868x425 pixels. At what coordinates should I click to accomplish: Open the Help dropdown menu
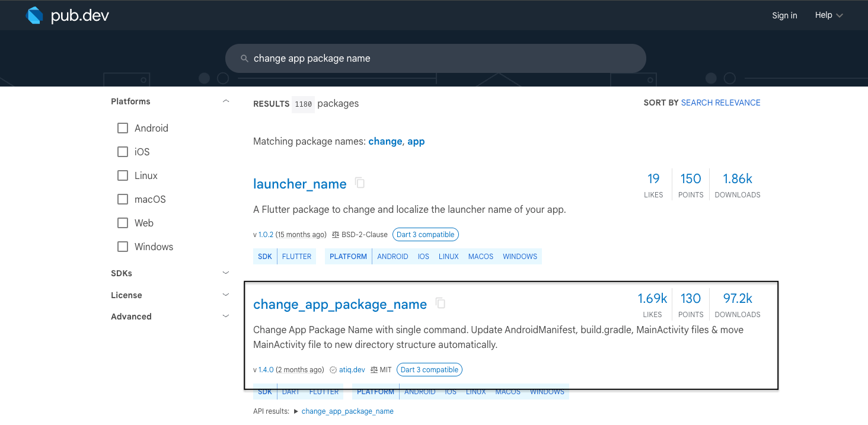pyautogui.click(x=828, y=15)
